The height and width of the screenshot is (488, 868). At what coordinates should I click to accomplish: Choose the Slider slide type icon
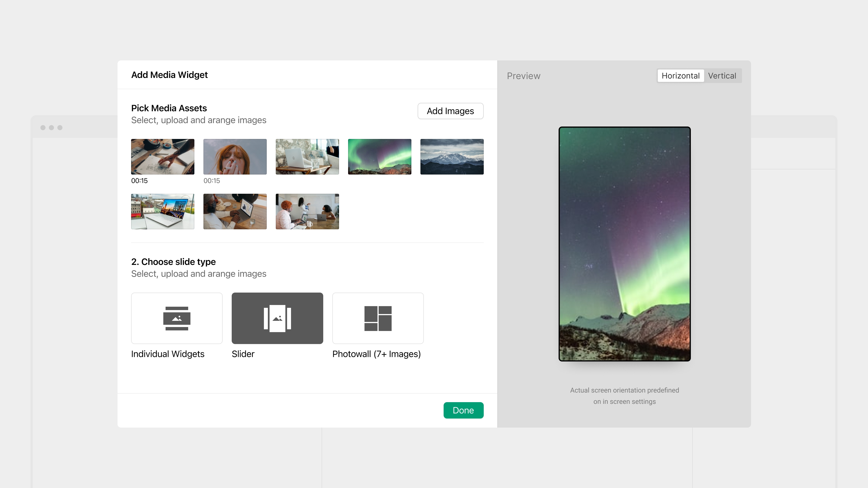click(x=277, y=318)
